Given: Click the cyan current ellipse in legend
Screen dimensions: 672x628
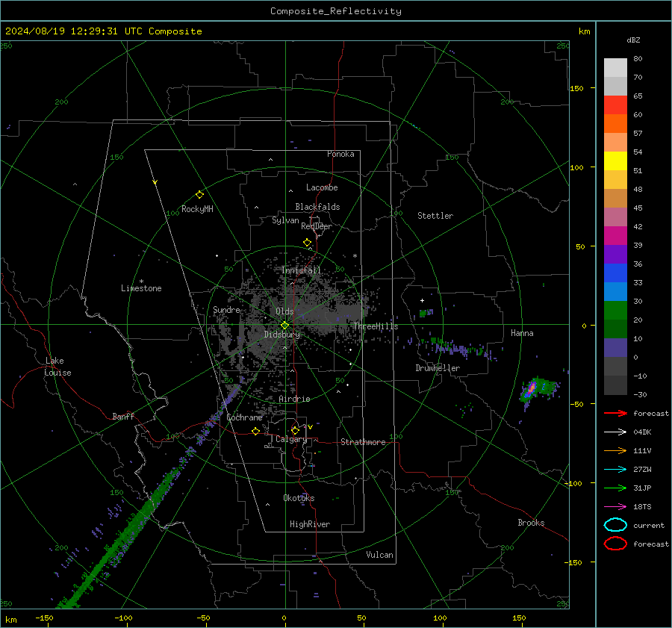Looking at the screenshot, I should (615, 525).
